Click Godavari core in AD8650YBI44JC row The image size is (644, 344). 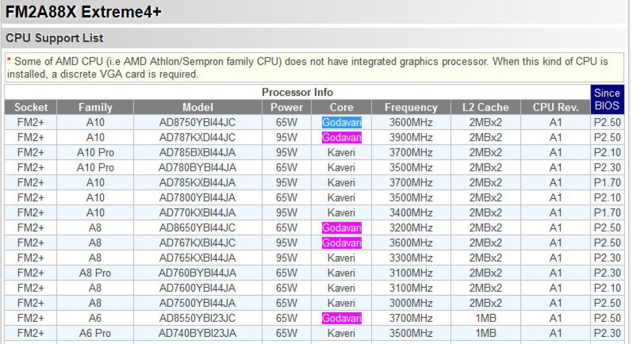click(x=342, y=228)
